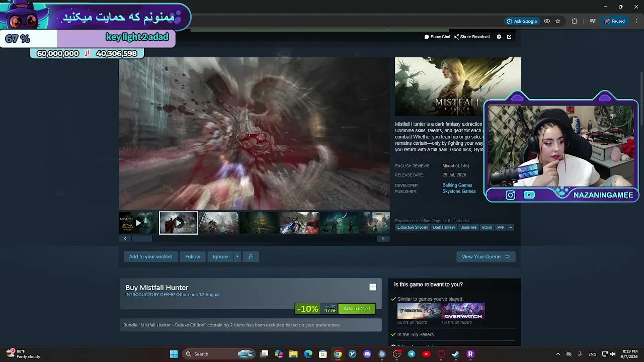
Task: Click the Follow button
Action: (x=193, y=257)
